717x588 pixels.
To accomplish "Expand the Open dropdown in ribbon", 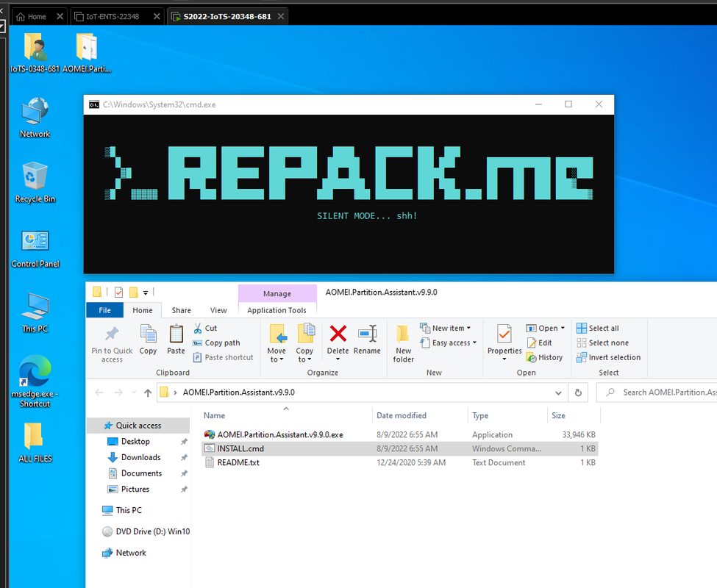I will 563,328.
